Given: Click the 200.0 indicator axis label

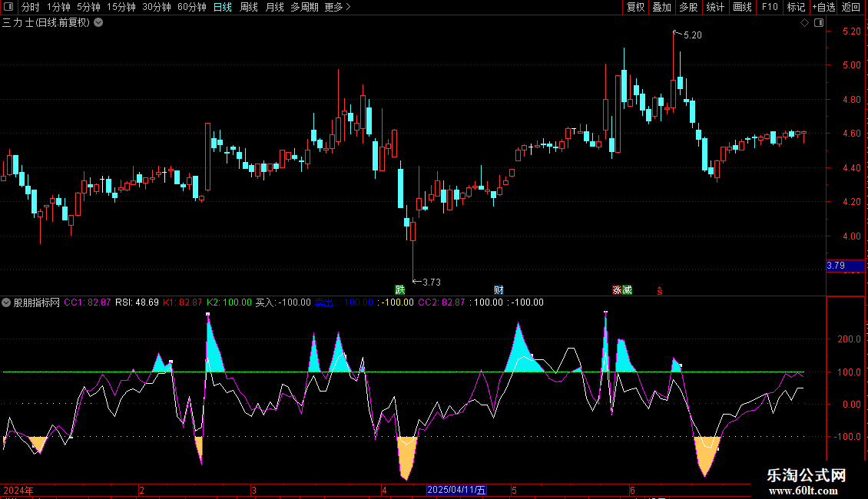Looking at the screenshot, I should coord(849,339).
